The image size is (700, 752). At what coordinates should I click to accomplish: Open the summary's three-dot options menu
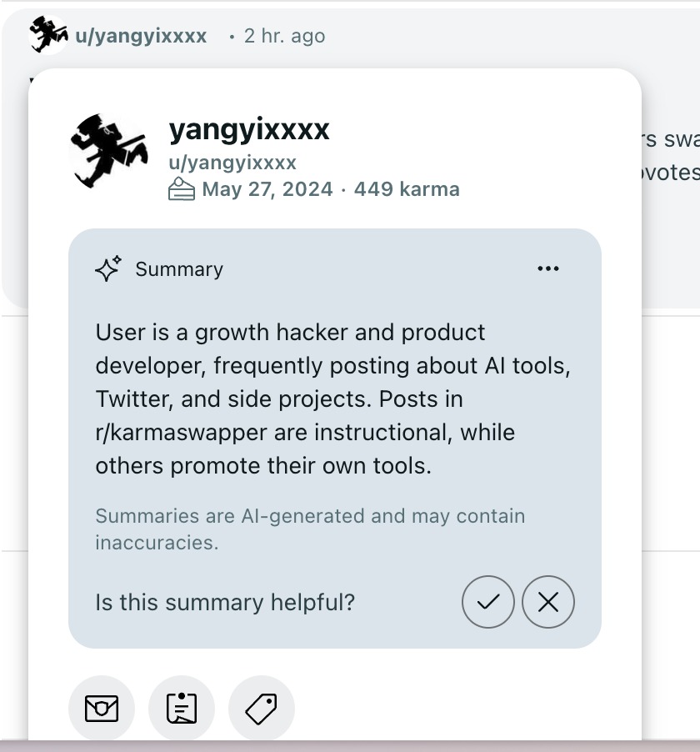pos(548,268)
